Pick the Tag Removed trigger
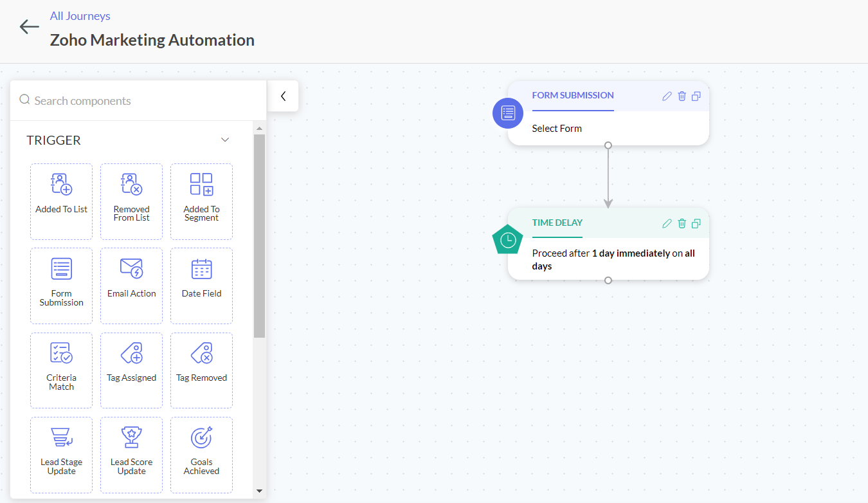The image size is (868, 503). (201, 369)
